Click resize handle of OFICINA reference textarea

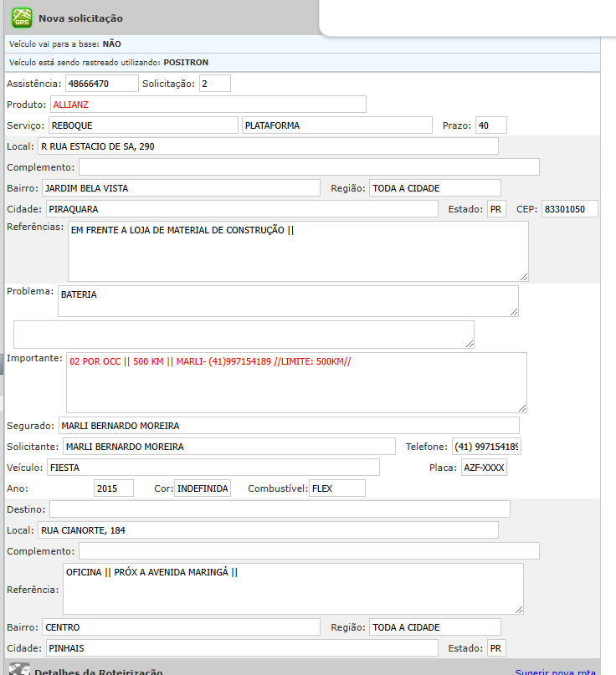[x=518, y=609]
